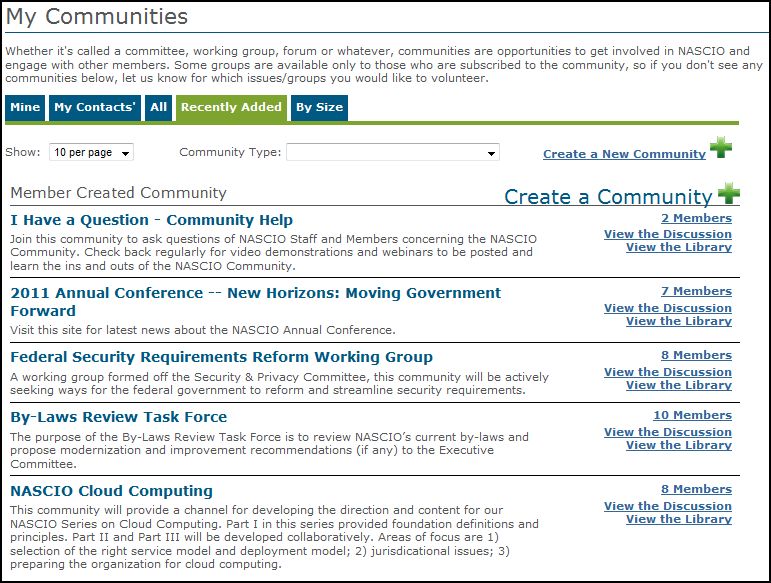View the Library for By-Laws Review Task Force
This screenshot has width=771, height=583.
[679, 445]
